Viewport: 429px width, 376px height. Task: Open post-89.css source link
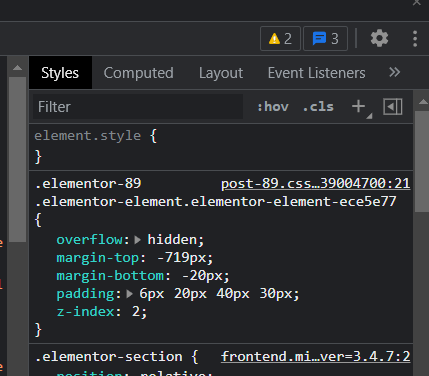click(315, 184)
